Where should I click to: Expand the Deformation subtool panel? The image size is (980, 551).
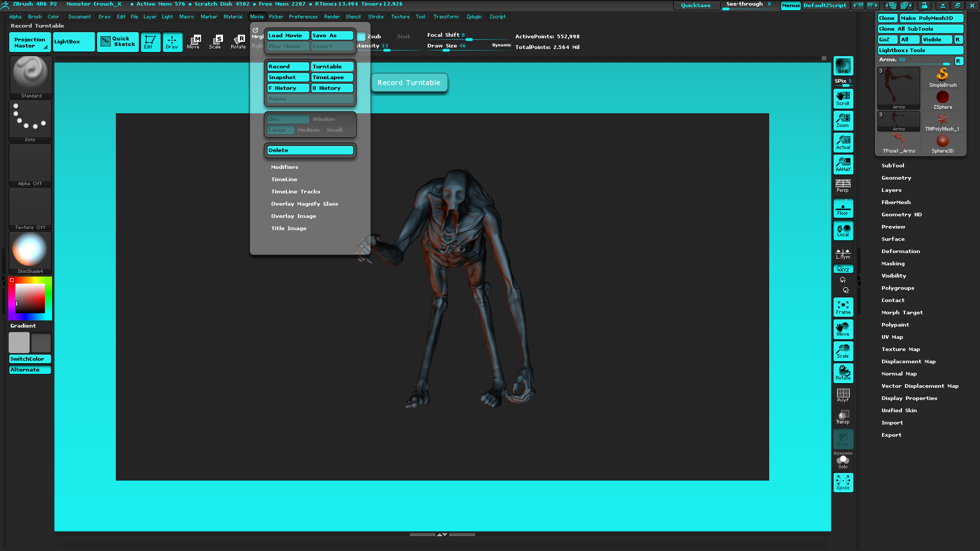[x=900, y=251]
